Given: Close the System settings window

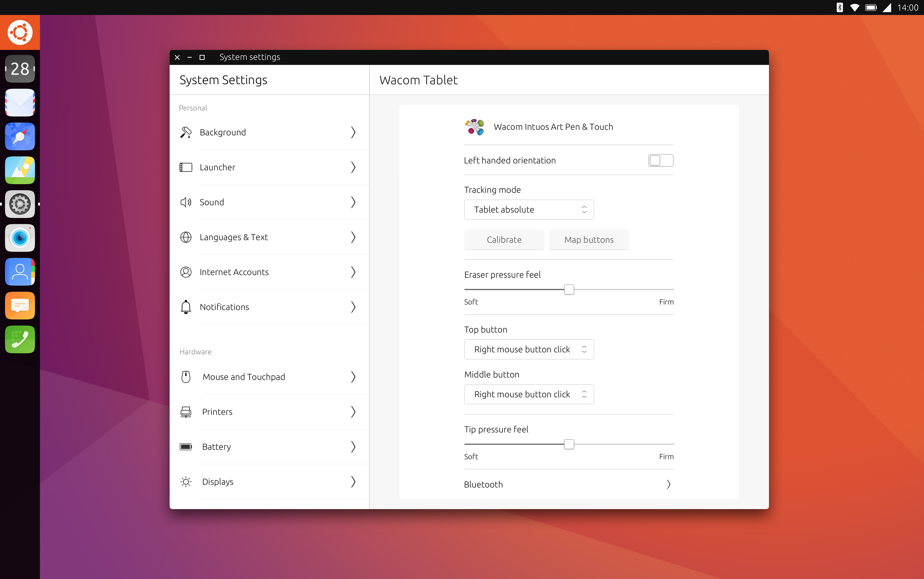Looking at the screenshot, I should pos(177,57).
